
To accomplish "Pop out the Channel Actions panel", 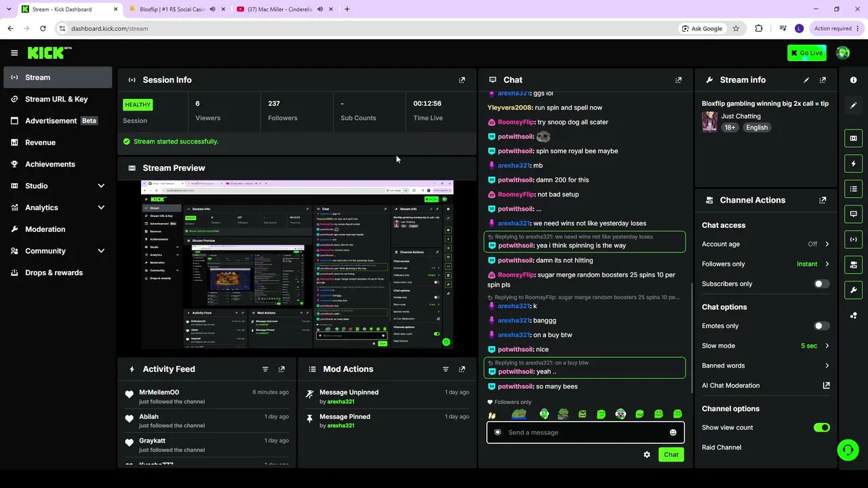I will [823, 201].
